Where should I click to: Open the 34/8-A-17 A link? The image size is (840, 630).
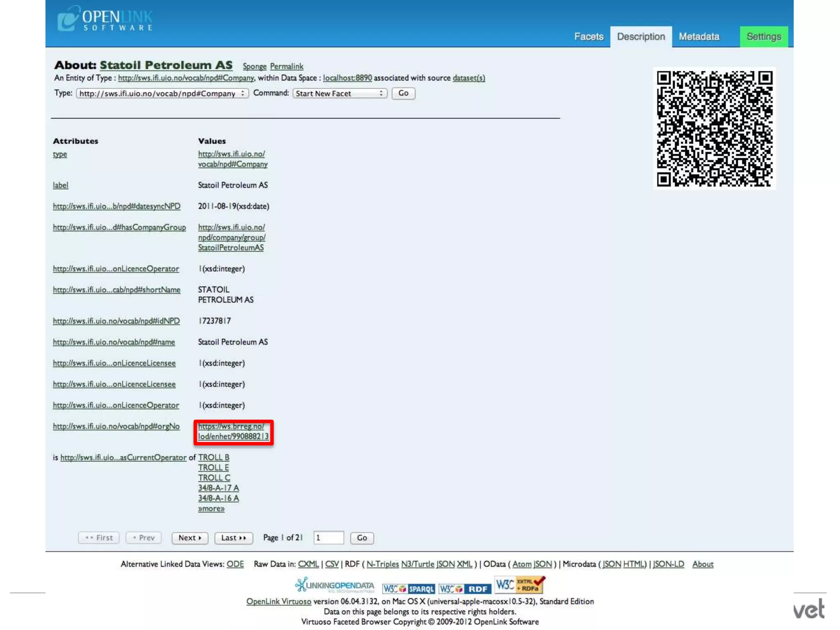(218, 488)
